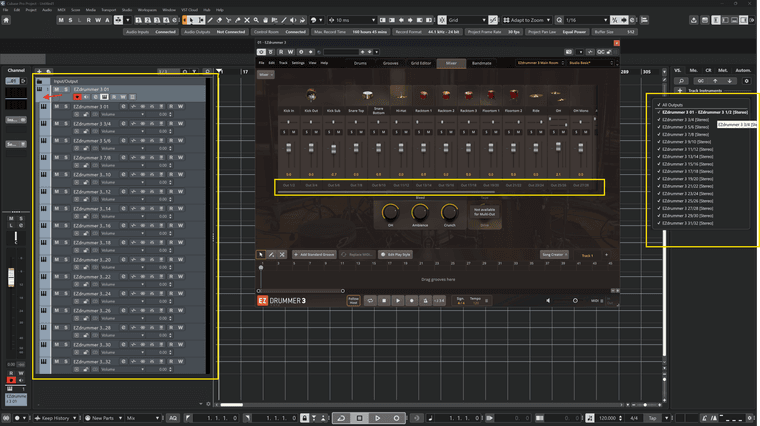The height and width of the screenshot is (426, 760).
Task: Click Cubase transport Record button
Action: (396, 418)
